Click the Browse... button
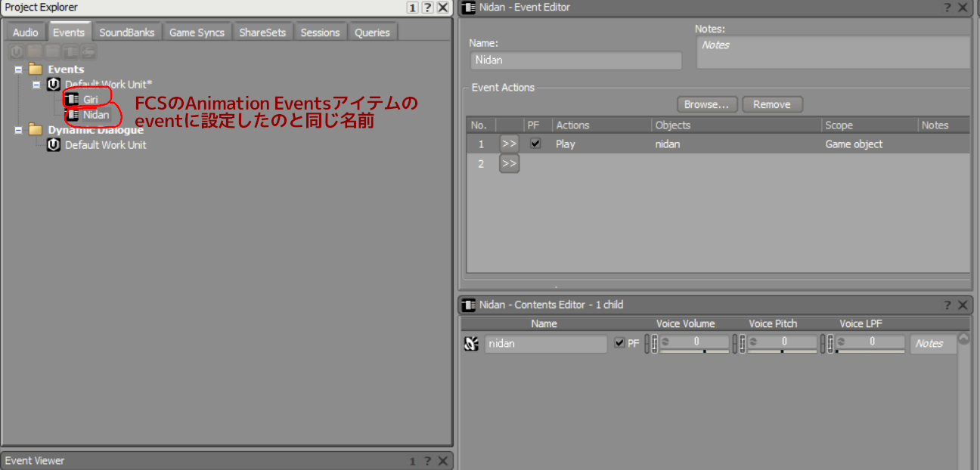 707,104
